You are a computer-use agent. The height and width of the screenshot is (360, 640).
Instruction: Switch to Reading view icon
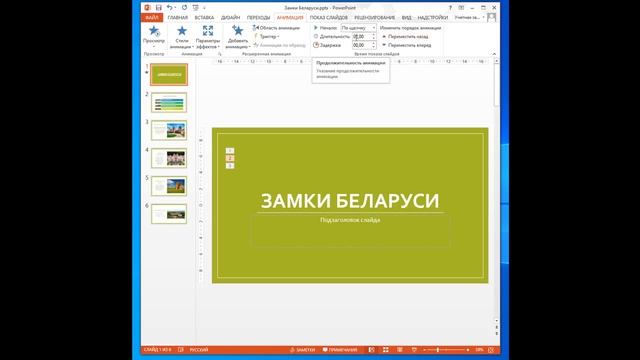pos(400,350)
